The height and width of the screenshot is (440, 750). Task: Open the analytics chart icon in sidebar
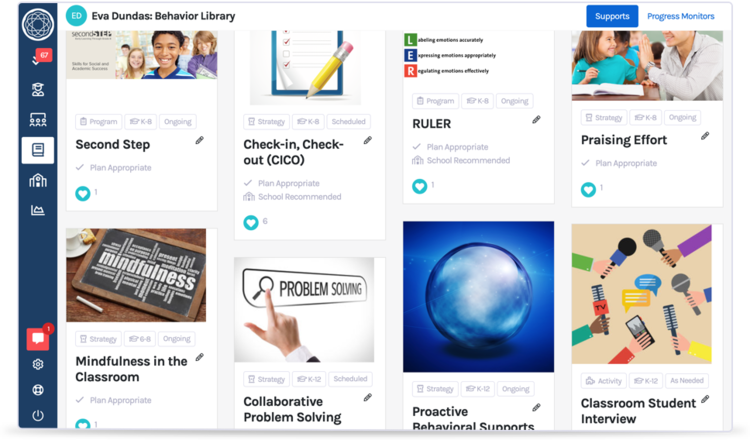pos(38,210)
